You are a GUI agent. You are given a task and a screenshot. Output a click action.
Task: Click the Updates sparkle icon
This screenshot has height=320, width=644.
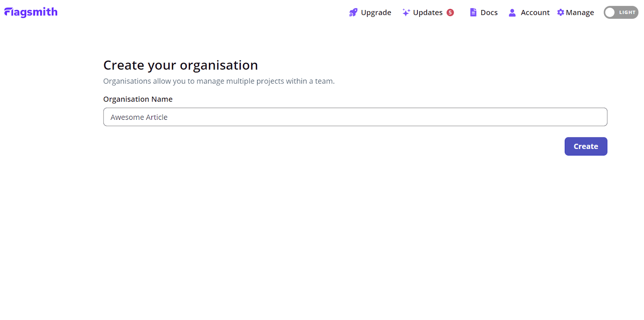(x=406, y=12)
